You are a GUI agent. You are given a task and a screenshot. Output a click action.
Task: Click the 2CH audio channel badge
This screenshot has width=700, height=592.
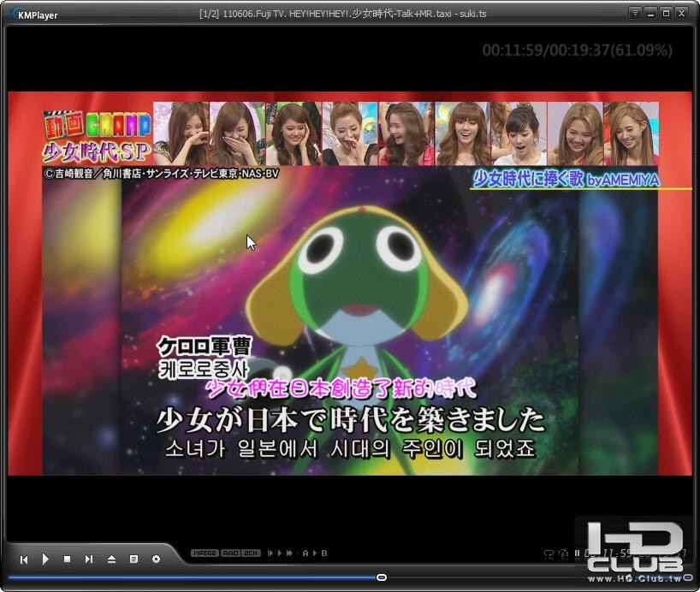251,554
